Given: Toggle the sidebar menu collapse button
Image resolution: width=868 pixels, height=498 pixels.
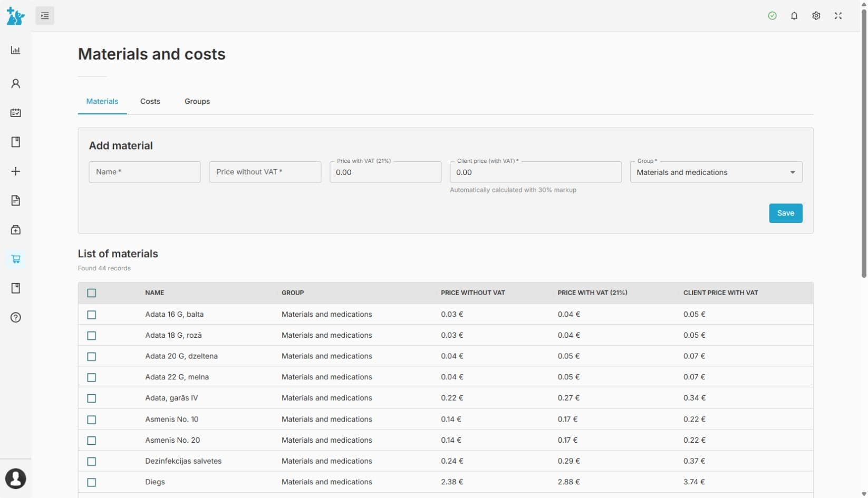Looking at the screenshot, I should [45, 16].
